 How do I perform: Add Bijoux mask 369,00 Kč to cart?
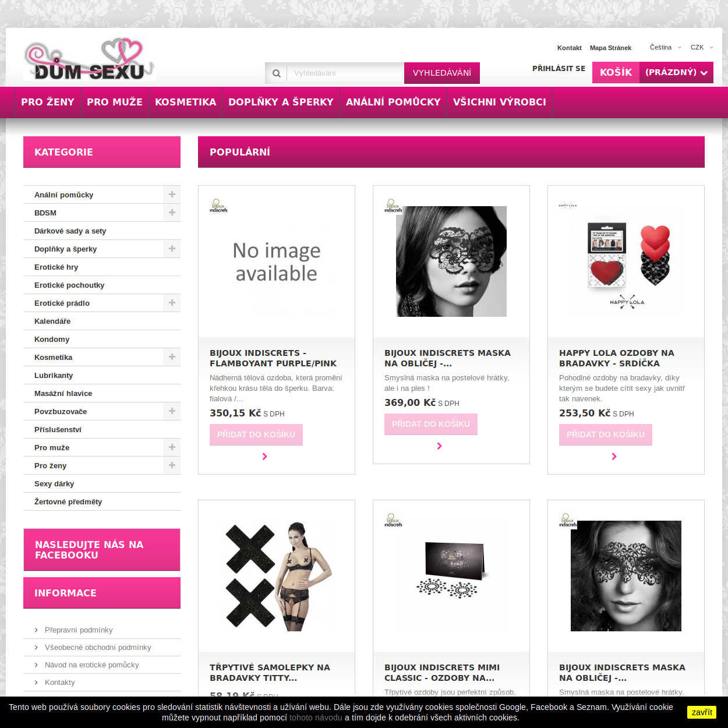[x=431, y=424]
